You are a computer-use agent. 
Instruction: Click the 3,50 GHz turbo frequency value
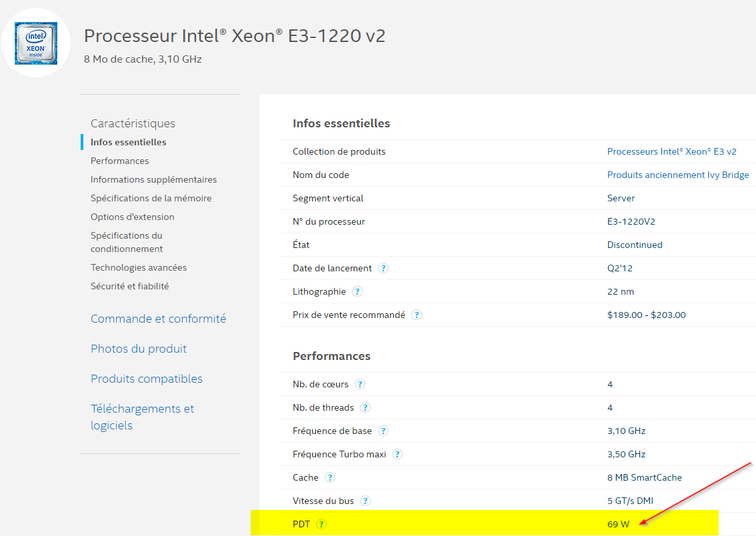tap(626, 454)
